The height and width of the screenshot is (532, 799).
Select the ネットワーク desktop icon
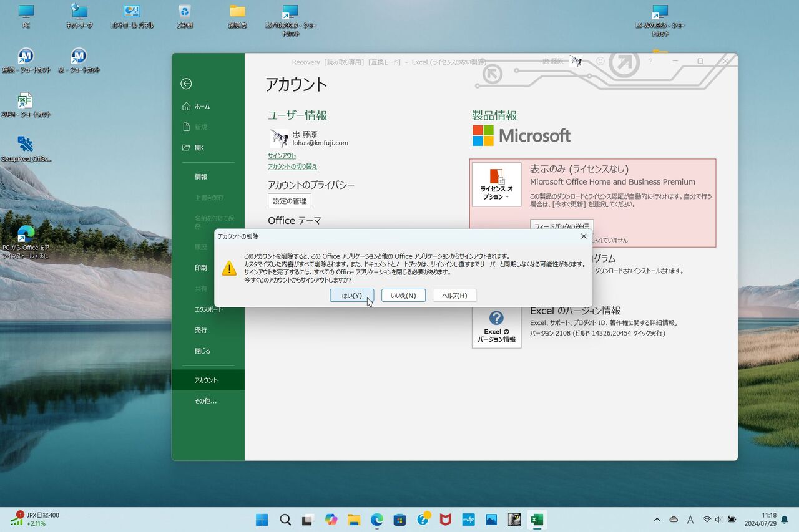(79, 16)
